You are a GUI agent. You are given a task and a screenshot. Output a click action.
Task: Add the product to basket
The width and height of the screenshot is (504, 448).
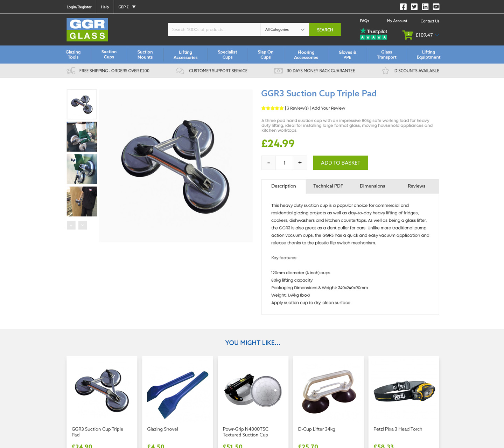pyautogui.click(x=340, y=163)
